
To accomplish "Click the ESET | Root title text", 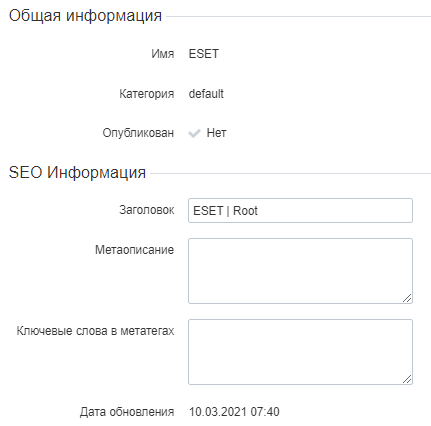I will tap(225, 211).
